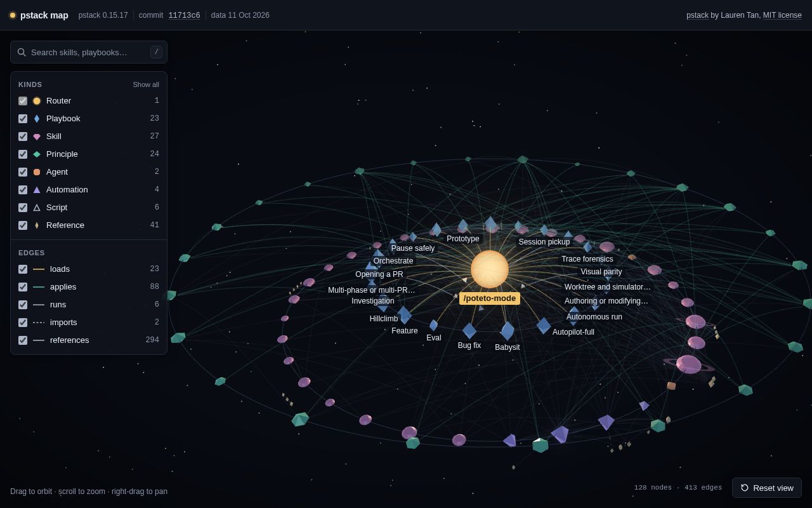Click the Skill gem icon in legend
The width and height of the screenshot is (812, 508).
[x=37, y=137]
